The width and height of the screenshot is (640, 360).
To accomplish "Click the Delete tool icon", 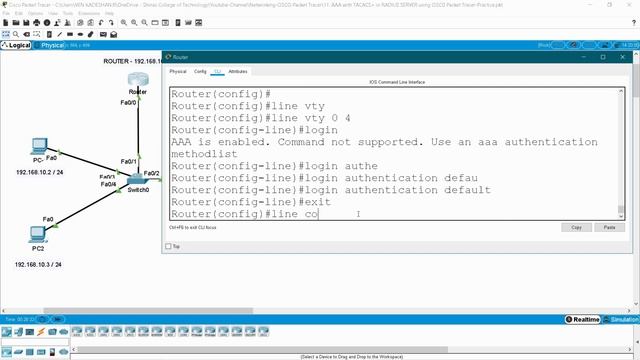I will 27,34.
